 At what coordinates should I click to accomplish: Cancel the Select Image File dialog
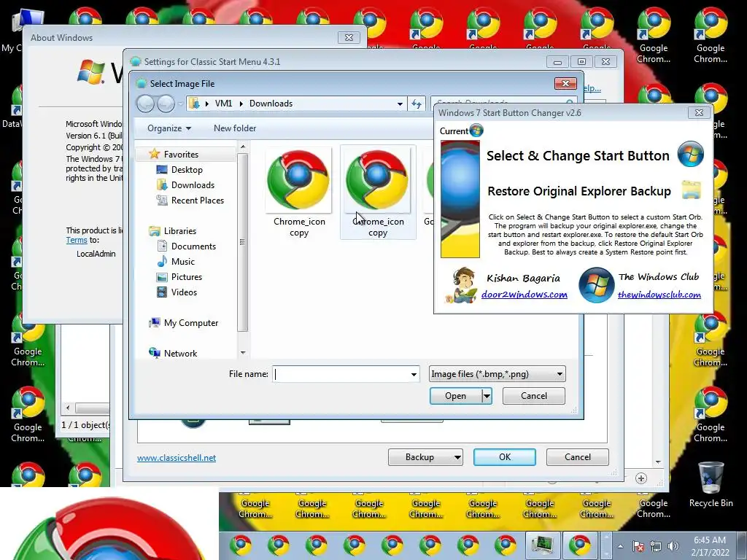[x=534, y=396]
